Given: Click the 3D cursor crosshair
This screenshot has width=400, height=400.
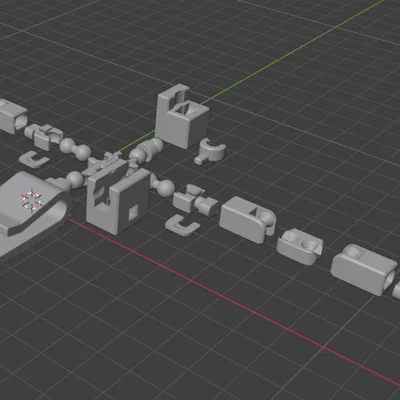Looking at the screenshot, I should (32, 200).
